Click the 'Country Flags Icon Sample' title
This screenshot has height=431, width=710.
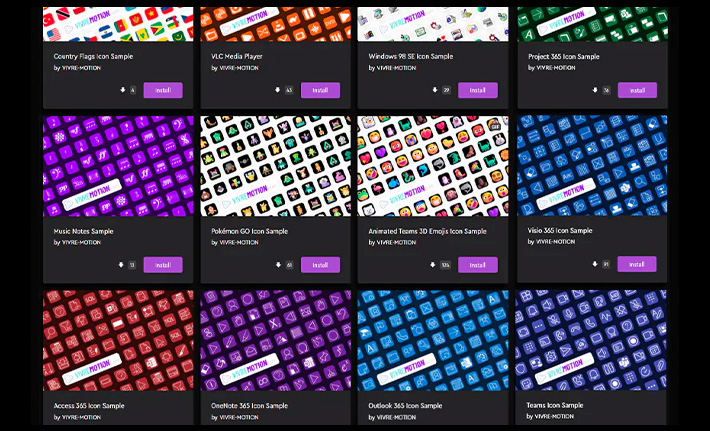[x=93, y=57]
